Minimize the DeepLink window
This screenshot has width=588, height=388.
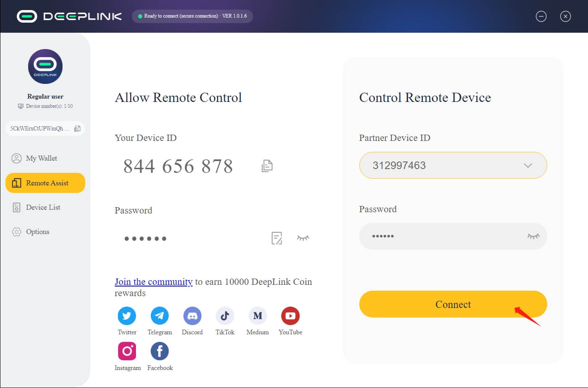541,16
